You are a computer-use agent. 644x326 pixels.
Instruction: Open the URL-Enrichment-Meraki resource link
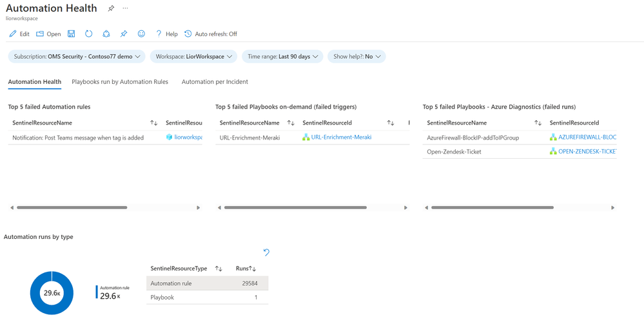[341, 138]
